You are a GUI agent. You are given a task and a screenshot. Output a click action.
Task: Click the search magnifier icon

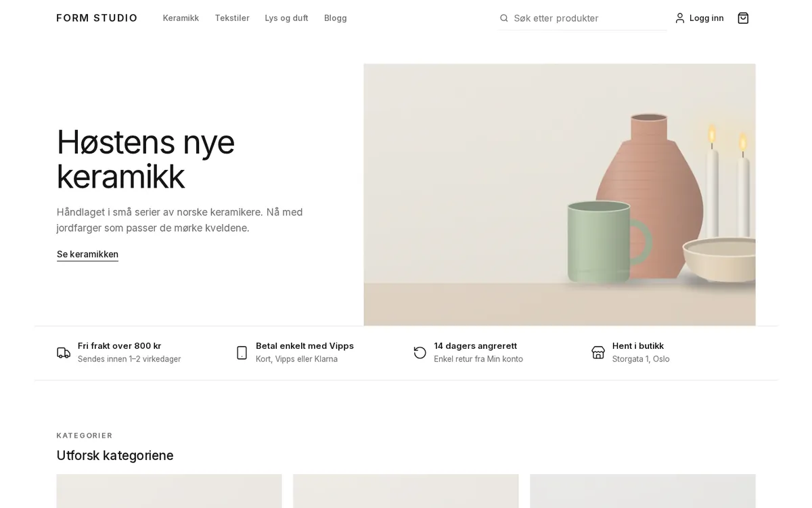(504, 18)
